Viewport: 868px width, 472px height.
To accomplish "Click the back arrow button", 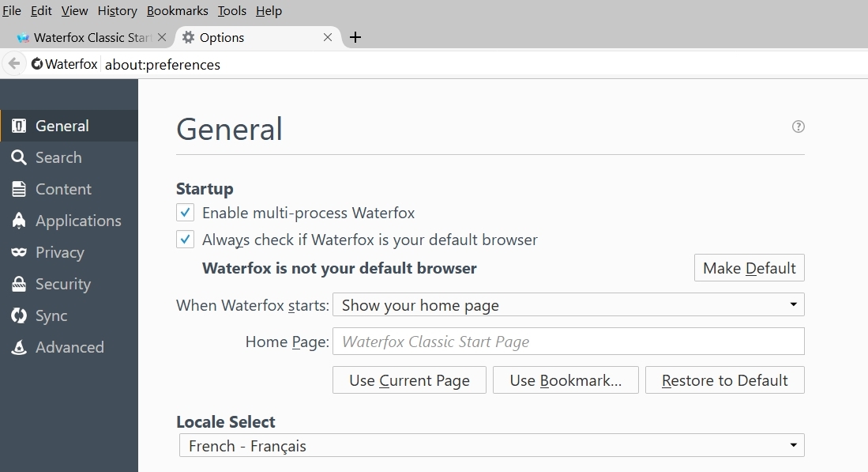I will click(x=13, y=64).
